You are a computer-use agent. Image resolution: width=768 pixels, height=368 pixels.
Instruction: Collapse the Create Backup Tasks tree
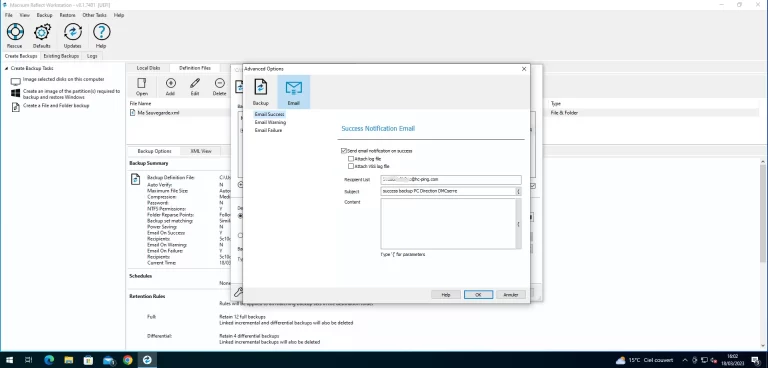pos(7,69)
